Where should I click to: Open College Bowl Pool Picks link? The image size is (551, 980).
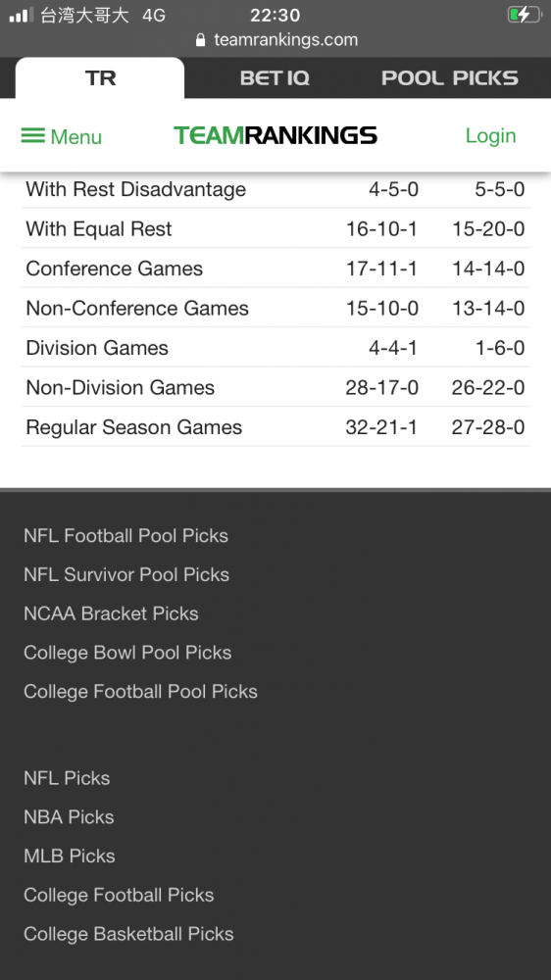pos(127,653)
